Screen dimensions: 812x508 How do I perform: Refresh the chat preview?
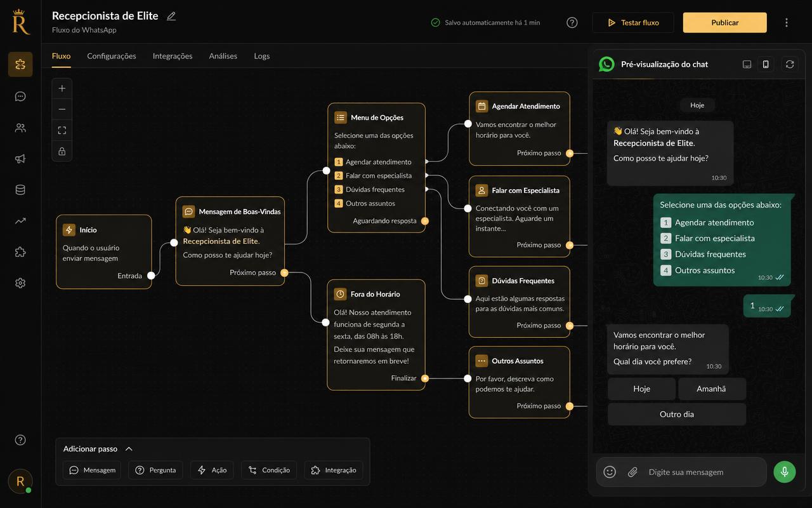[790, 64]
